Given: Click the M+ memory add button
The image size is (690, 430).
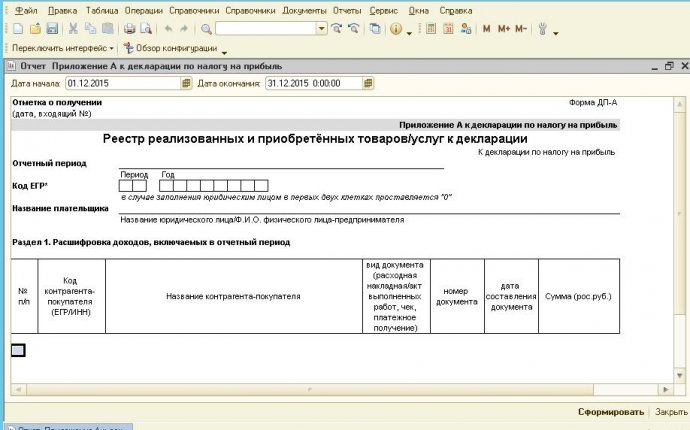Looking at the screenshot, I should (504, 29).
